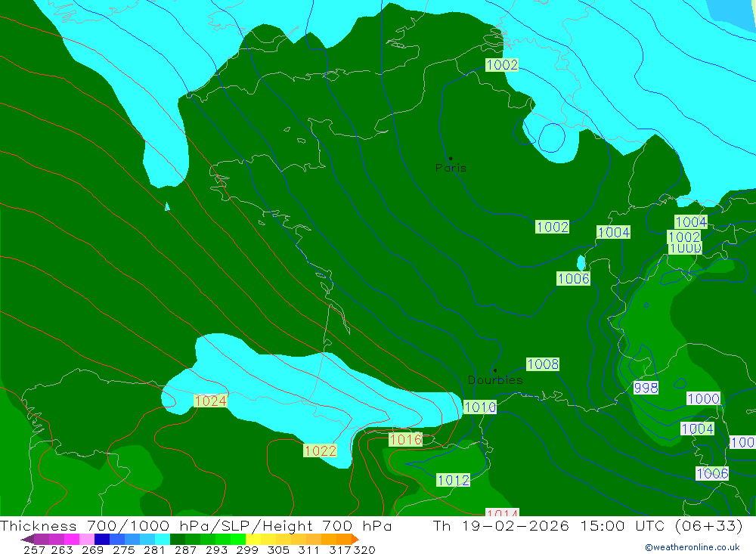Click the 257 legend value

(x=34, y=550)
